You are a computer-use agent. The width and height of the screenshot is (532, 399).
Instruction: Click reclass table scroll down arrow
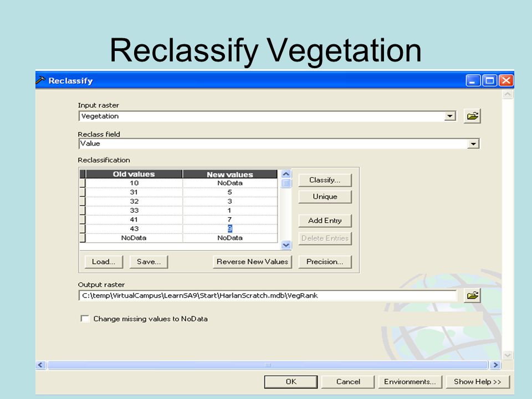pyautogui.click(x=286, y=245)
